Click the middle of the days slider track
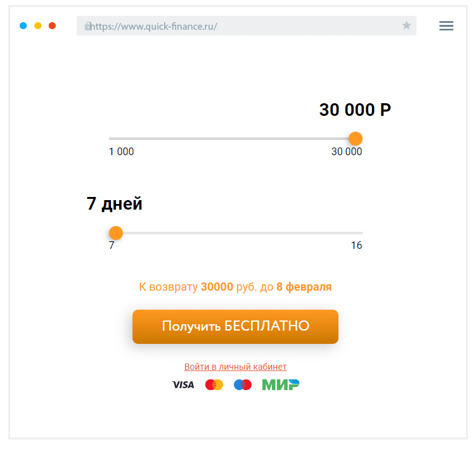 [238, 233]
